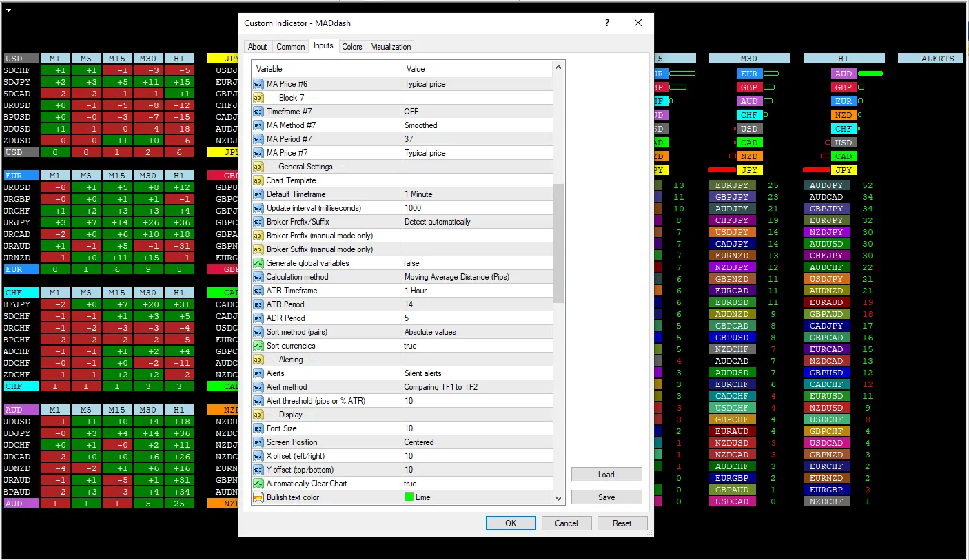The image size is (969, 560).
Task: Click AUDJPY in the H1 dashboard column
Action: pos(826,185)
